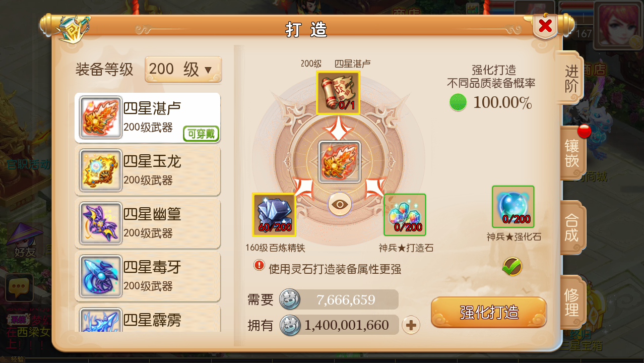644x363 pixels.
Task: Click the plus icon to add silver
Action: 411,325
